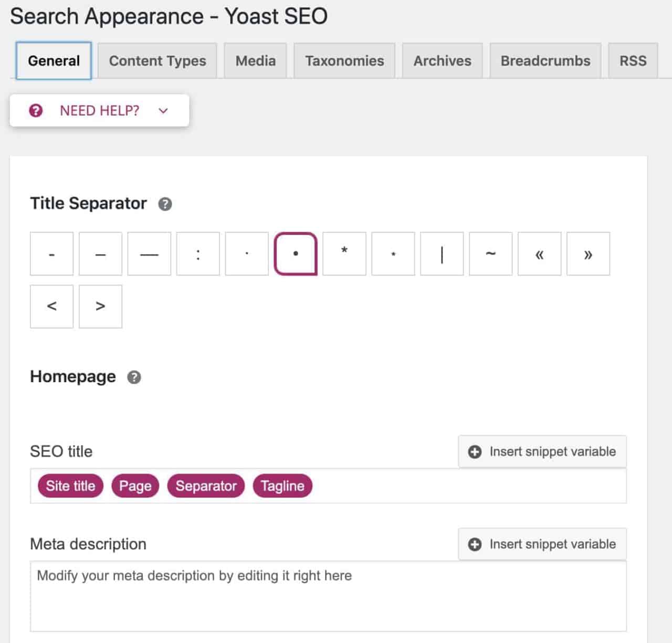Image resolution: width=672 pixels, height=643 pixels.
Task: Select the tilde title separator
Action: click(x=491, y=254)
